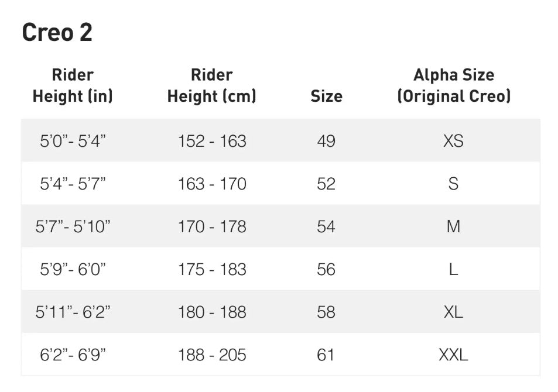
Task: Click the M alpha size cell
Action: (x=453, y=226)
